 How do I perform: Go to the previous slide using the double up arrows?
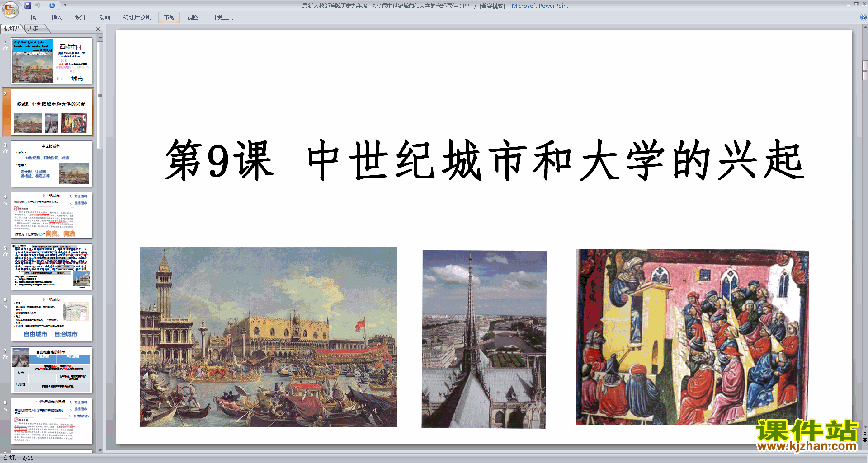click(865, 434)
